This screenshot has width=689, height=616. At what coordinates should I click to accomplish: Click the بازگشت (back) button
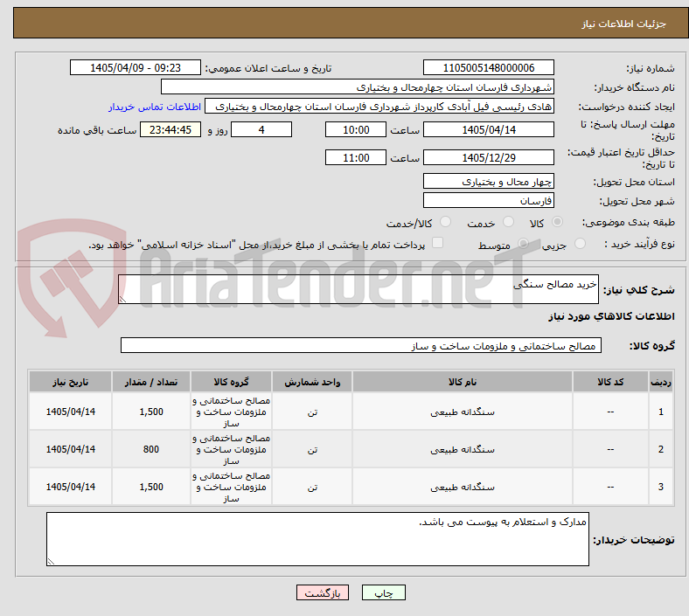point(323,593)
